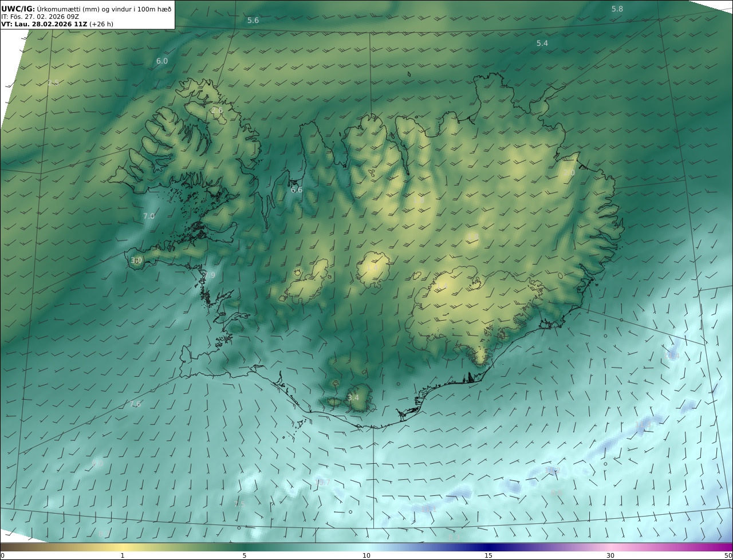Click the 7.0 value label on the map

(x=149, y=216)
